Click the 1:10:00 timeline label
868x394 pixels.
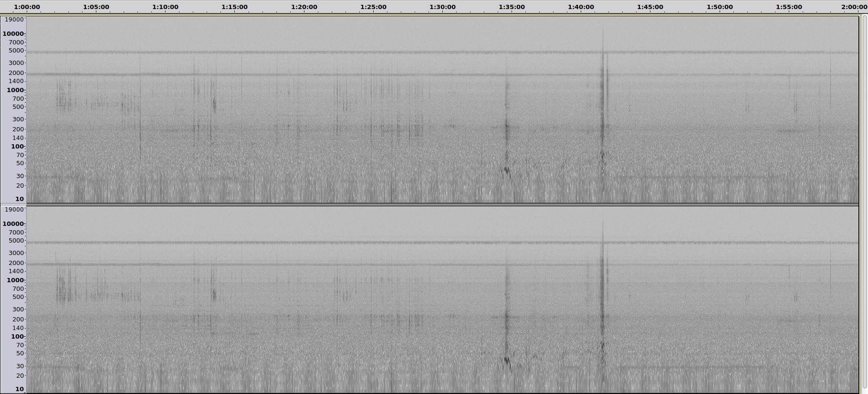point(165,7)
